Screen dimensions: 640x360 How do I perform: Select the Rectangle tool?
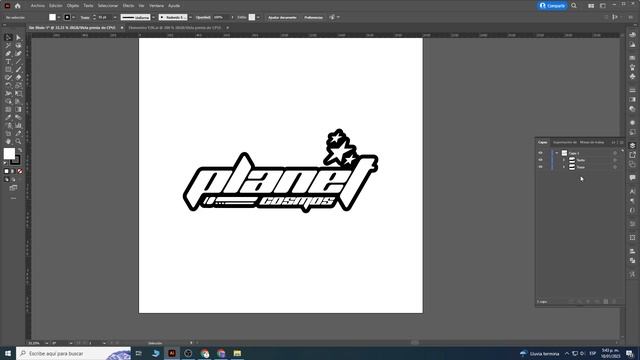click(x=8, y=69)
